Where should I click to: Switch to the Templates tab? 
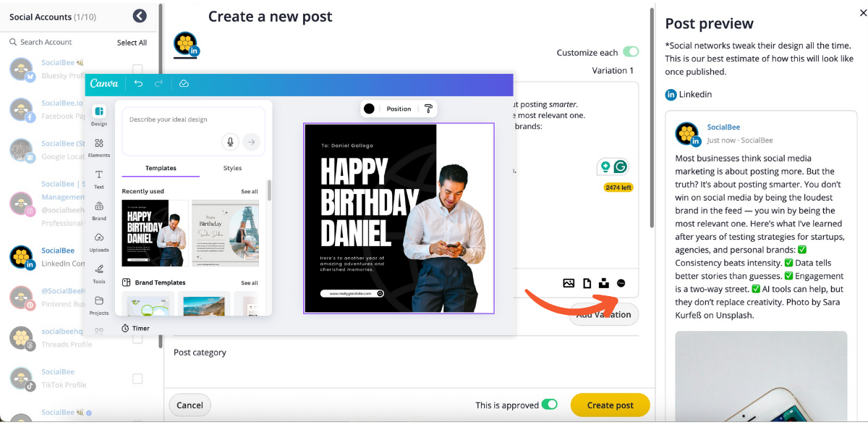[161, 168]
